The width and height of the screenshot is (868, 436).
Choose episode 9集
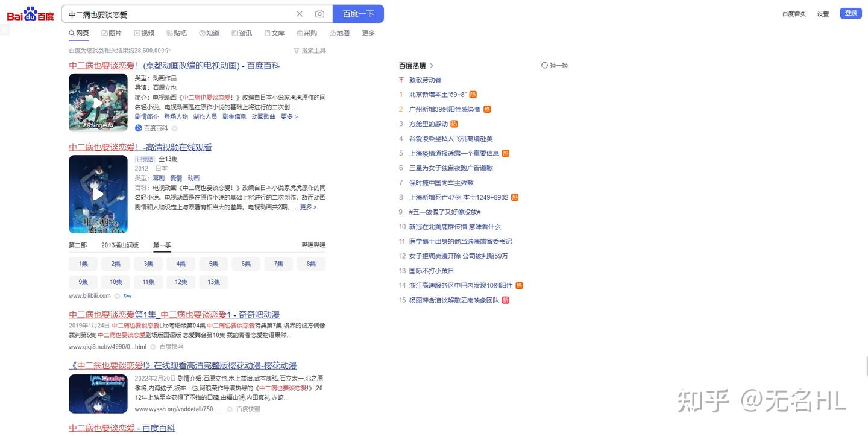tap(83, 282)
